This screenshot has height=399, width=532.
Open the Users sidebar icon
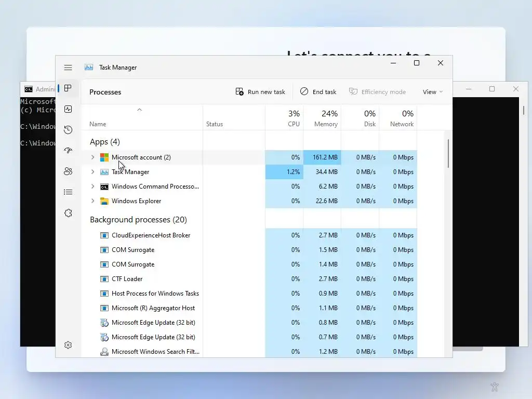[68, 171]
